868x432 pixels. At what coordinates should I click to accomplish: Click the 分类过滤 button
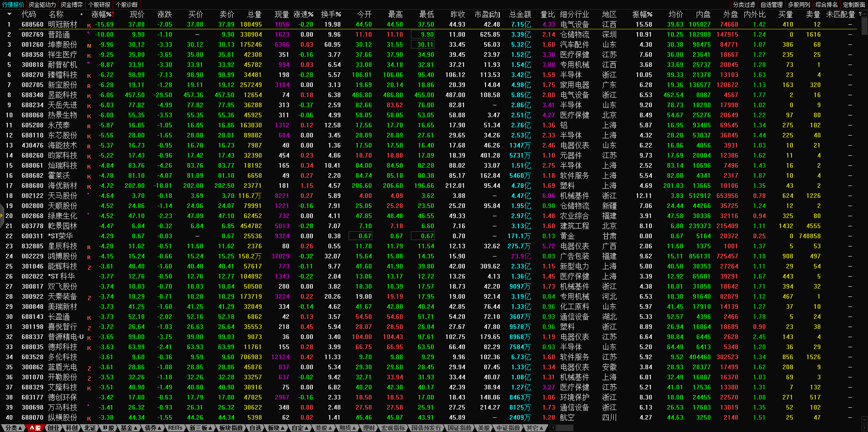coord(744,5)
